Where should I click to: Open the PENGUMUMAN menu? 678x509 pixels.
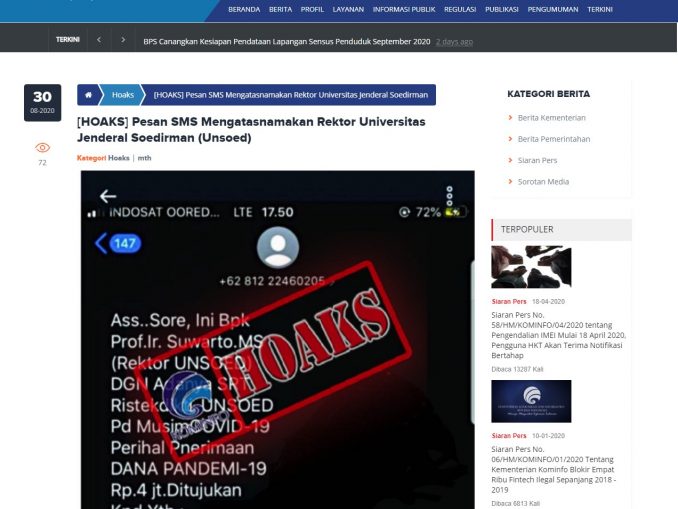click(x=553, y=10)
